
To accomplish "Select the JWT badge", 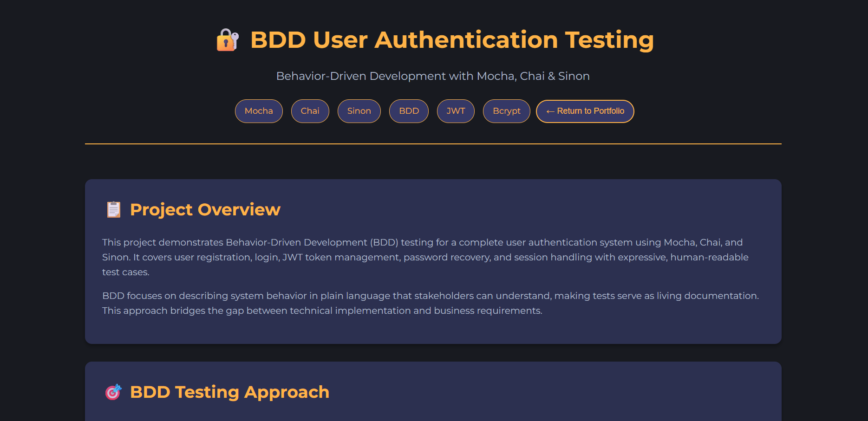I will [x=456, y=111].
